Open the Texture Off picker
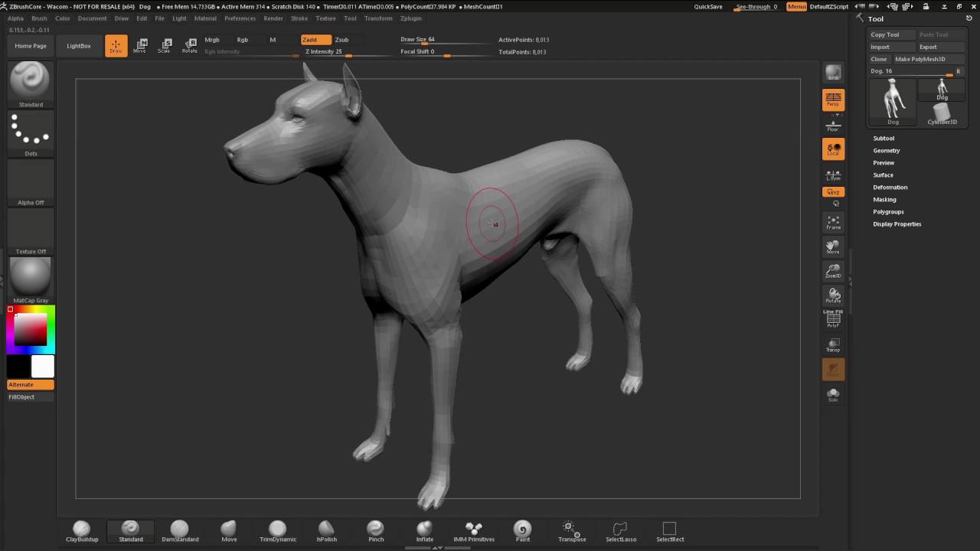The height and width of the screenshot is (551, 980). tap(31, 232)
